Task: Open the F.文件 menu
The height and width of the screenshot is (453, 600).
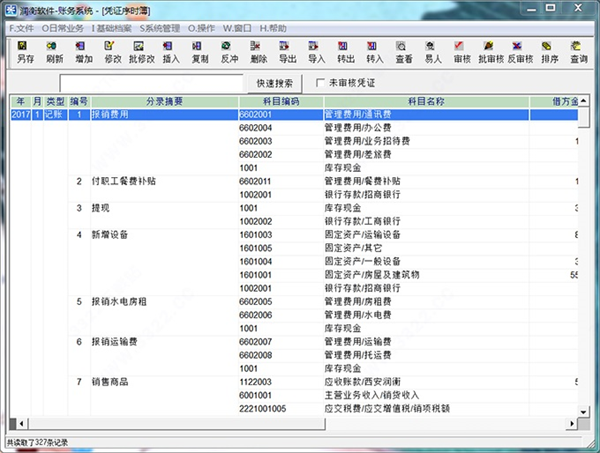Action: pyautogui.click(x=21, y=28)
